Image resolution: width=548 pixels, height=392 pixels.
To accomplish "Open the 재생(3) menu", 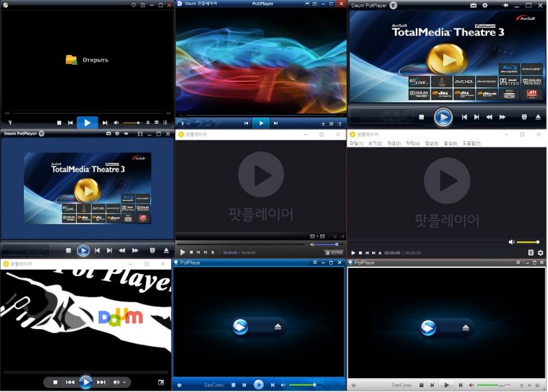I will [x=394, y=143].
